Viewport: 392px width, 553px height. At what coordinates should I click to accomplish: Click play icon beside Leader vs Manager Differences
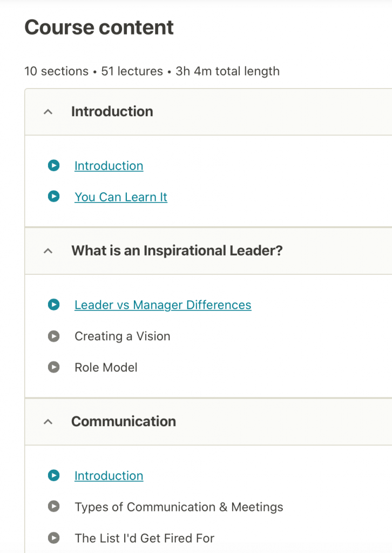[x=53, y=305]
